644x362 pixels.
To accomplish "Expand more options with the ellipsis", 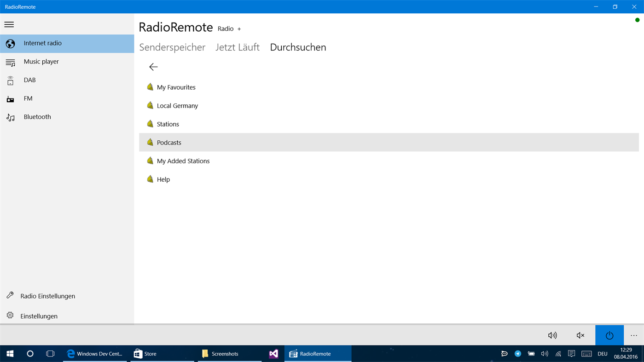I will (633, 335).
